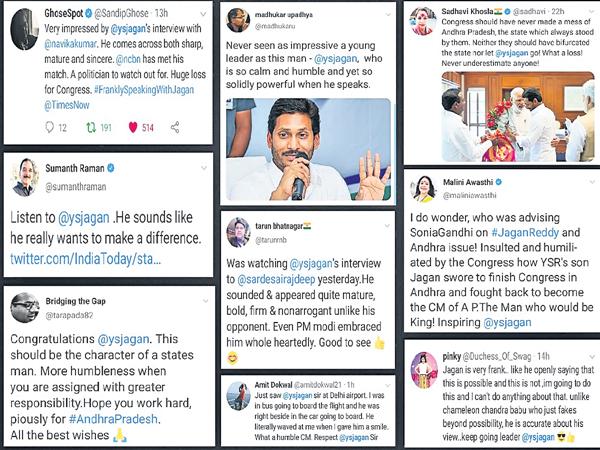Screen dimensions: 600x450
Task: Open Malini Awasthi's profile avatar
Action: tap(424, 189)
